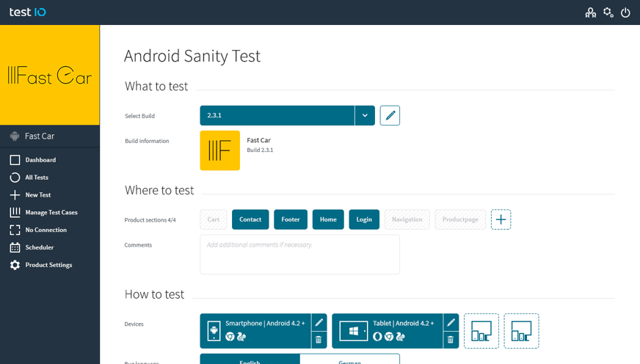Add a product section with plus icon
This screenshot has height=364, width=640.
[501, 219]
